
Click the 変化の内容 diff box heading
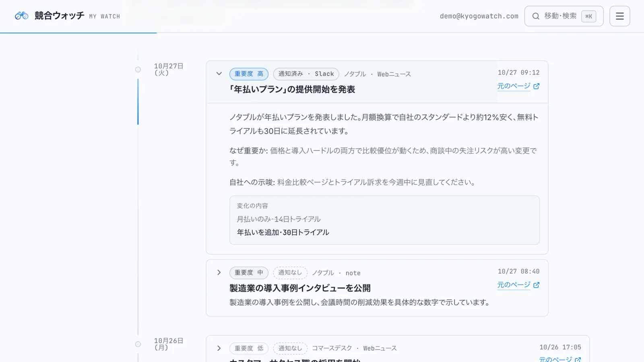(x=252, y=206)
